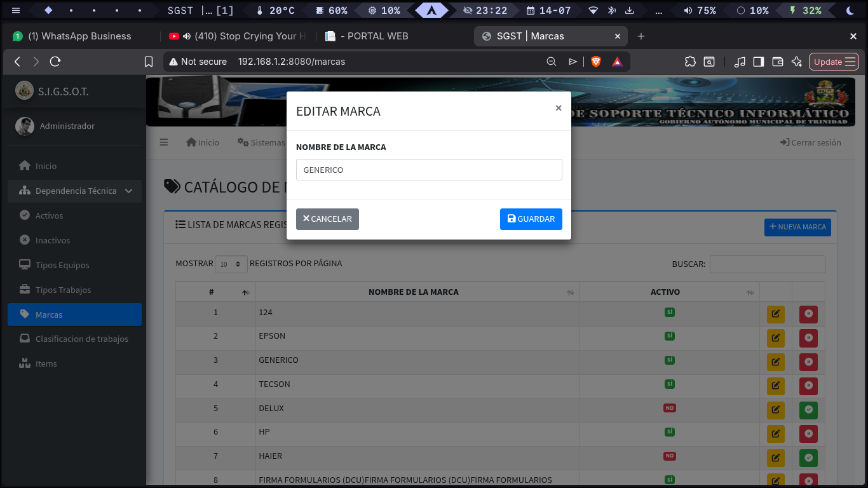Screen dimensions: 868x488
Task: Sort by the # column
Action: click(x=215, y=292)
